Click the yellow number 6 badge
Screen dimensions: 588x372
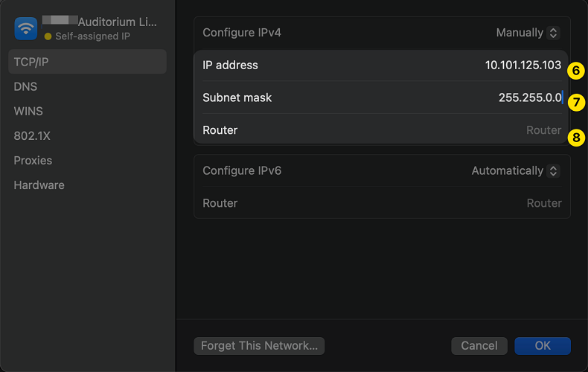click(575, 71)
